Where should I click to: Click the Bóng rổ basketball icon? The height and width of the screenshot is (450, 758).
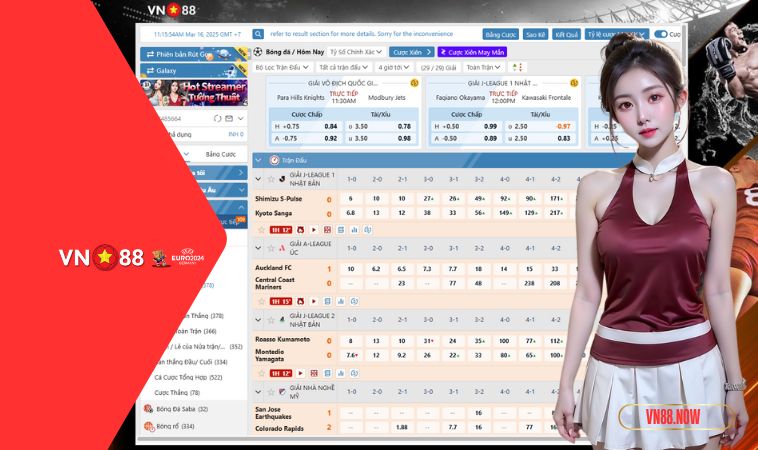click(x=148, y=426)
